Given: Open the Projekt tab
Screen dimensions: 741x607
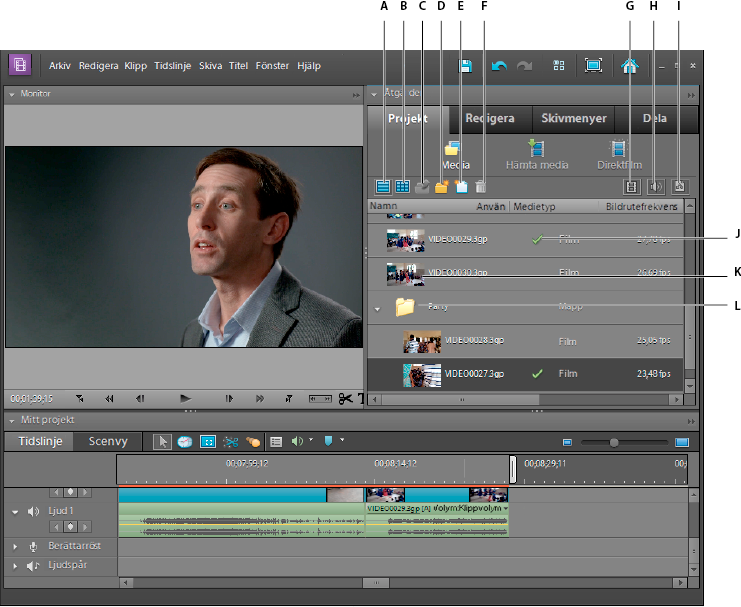Looking at the screenshot, I should (407, 119).
